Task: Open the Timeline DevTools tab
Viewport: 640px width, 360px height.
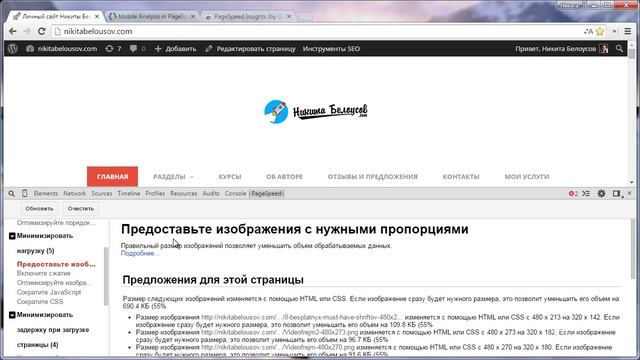Action: (x=129, y=193)
